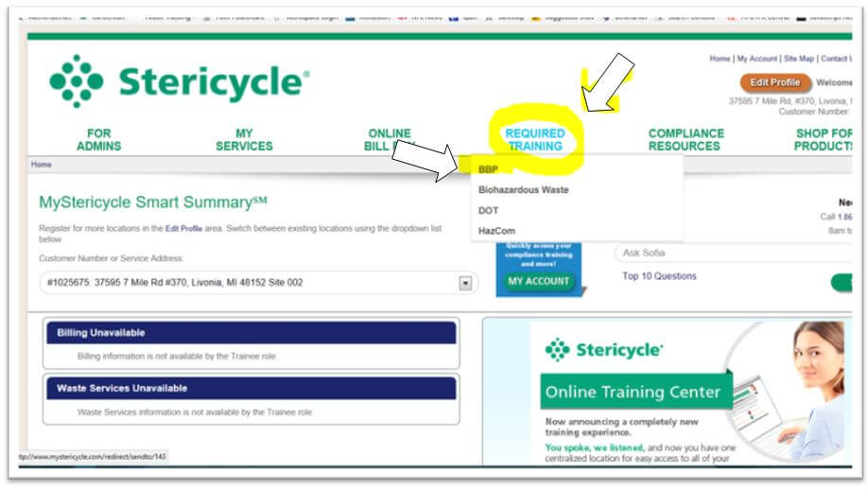Select Biohazardous Waste training option
The width and height of the screenshot is (868, 491).
[x=523, y=190]
